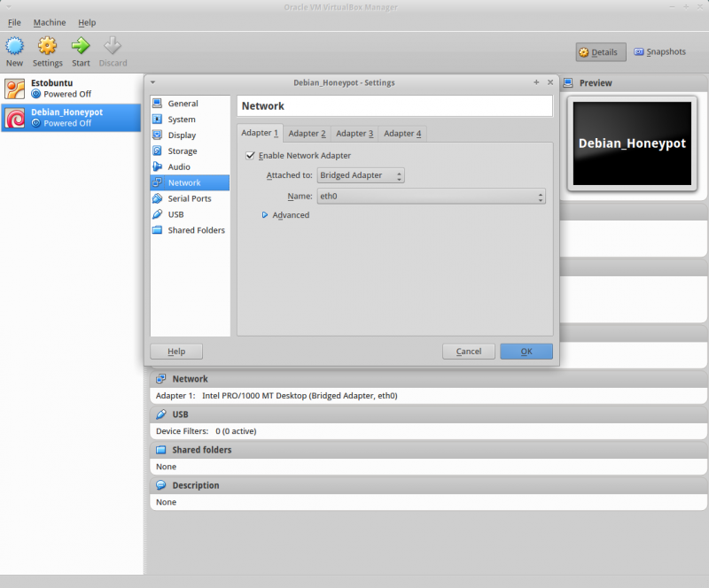Select the Estobuntu VM icon

coord(15,89)
